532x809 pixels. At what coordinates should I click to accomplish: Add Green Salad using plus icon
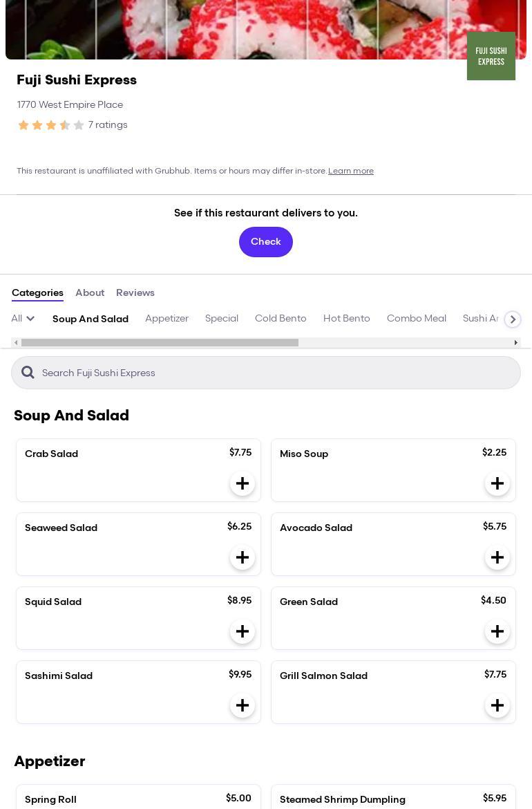pos(497,631)
